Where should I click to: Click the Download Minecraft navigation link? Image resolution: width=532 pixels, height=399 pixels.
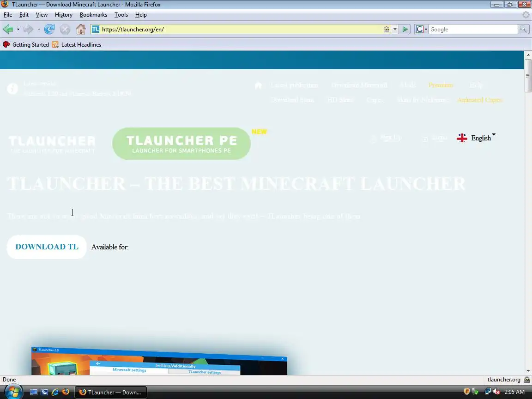coord(359,85)
